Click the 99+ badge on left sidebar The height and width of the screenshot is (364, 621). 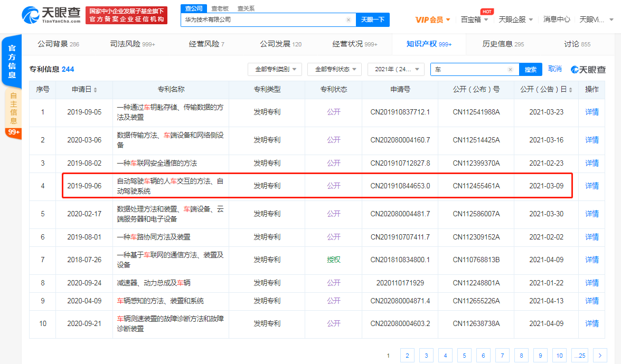(14, 132)
